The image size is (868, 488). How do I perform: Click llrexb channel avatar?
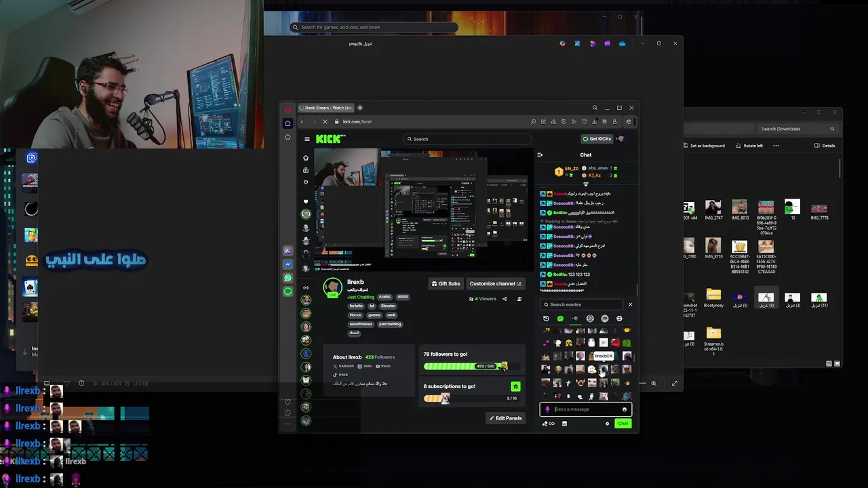coord(332,287)
